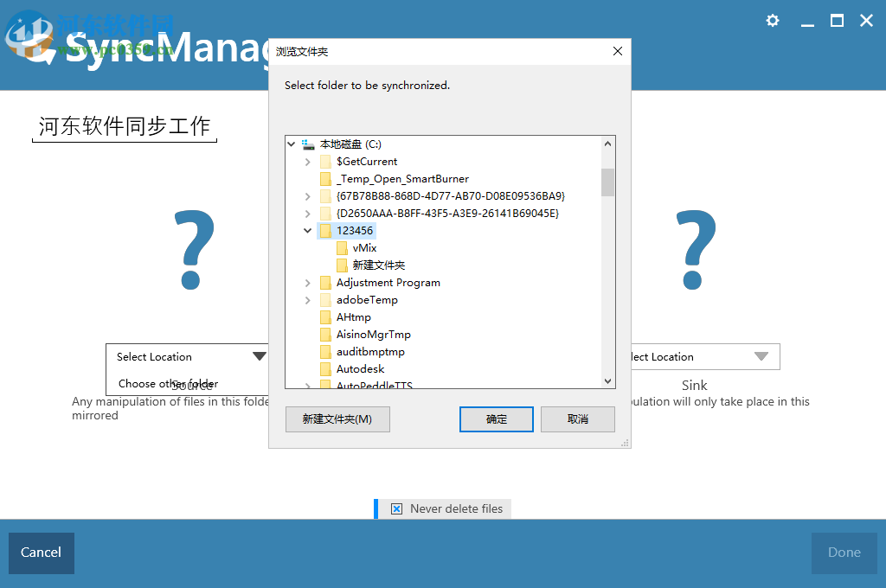The width and height of the screenshot is (886, 588).
Task: Dismiss the dialog with 取消
Action: [577, 419]
